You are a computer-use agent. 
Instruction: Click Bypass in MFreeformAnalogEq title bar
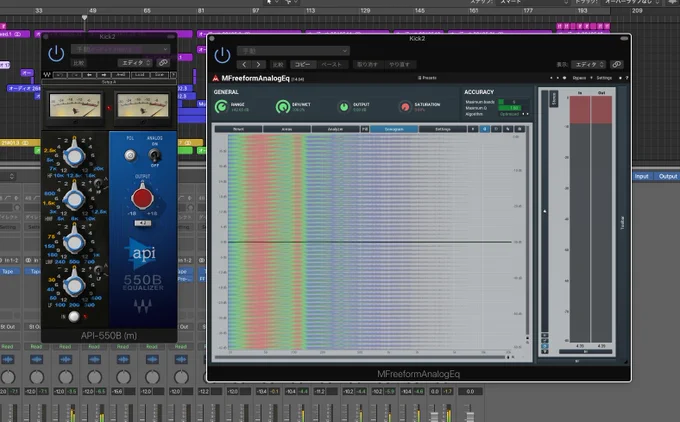pyautogui.click(x=579, y=78)
